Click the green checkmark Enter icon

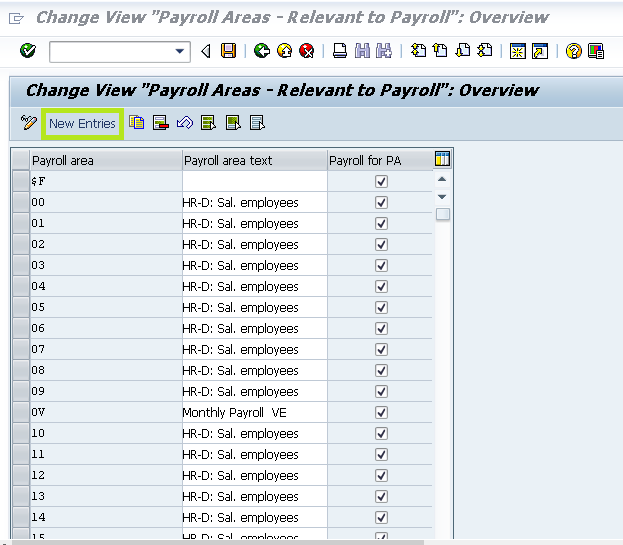[x=28, y=51]
